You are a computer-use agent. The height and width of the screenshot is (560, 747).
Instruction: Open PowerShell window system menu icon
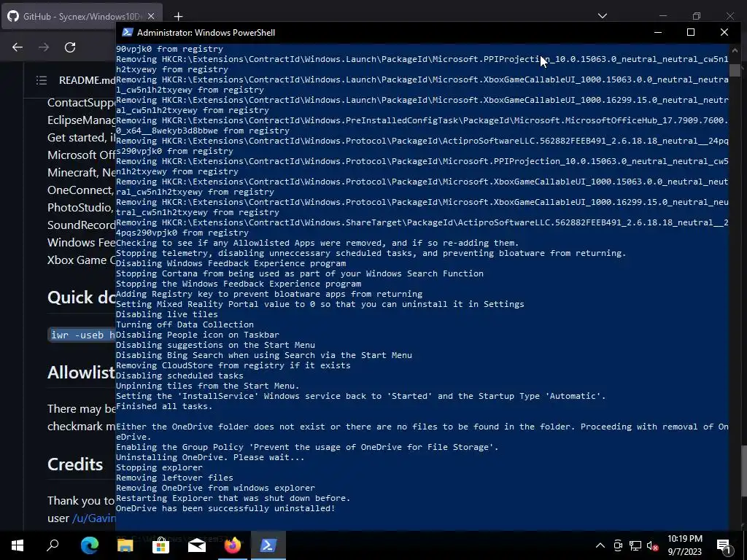coord(127,32)
